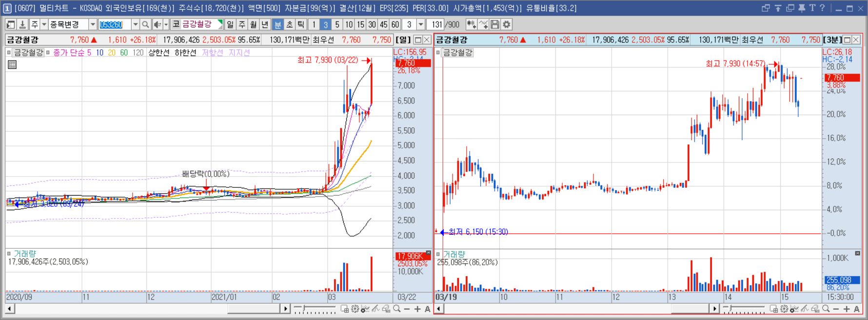Select the 월 monthly period
Screen dimensions: 868x320
coord(254,24)
